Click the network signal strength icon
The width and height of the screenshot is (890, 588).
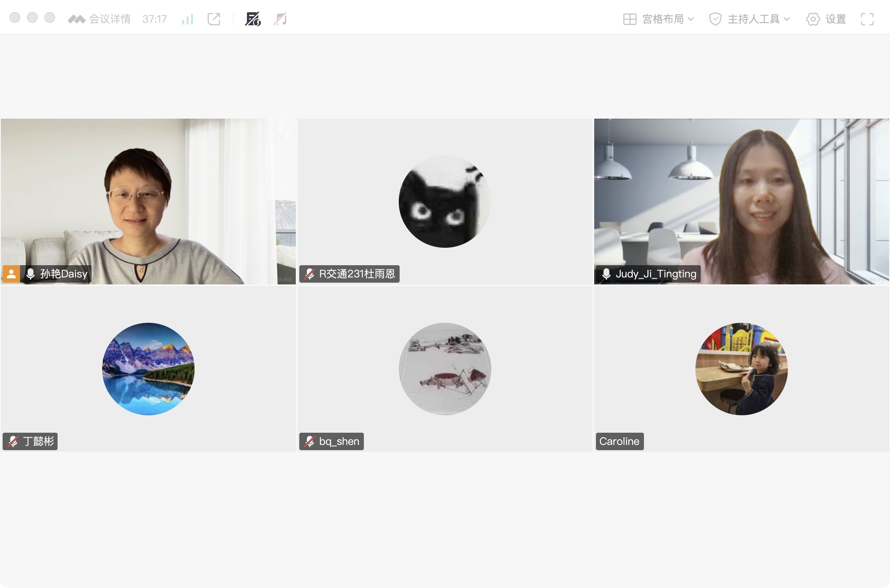pyautogui.click(x=188, y=19)
